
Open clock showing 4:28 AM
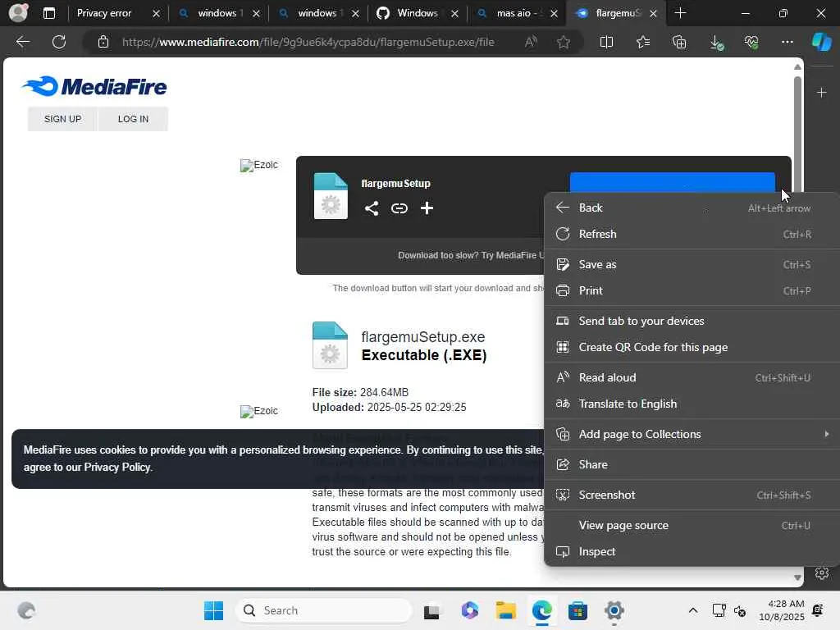pyautogui.click(x=782, y=610)
